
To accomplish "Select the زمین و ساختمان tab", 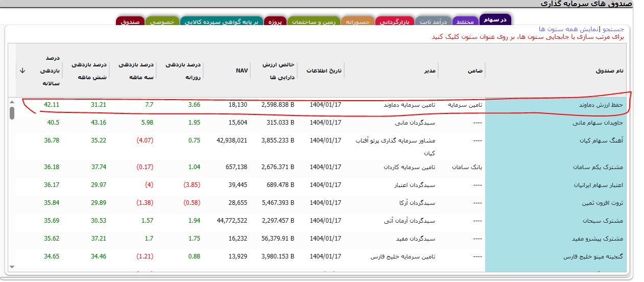I will (314, 22).
